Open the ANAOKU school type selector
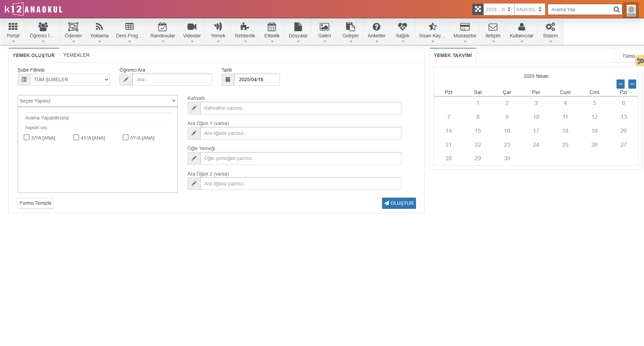 tap(529, 10)
